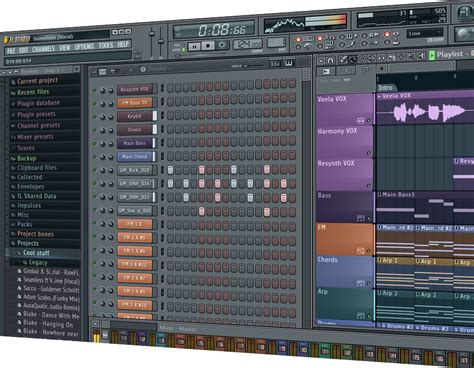Toggle the song/pattern mode LED beside play
Screen dimensions: 474x368
pos(183,50)
